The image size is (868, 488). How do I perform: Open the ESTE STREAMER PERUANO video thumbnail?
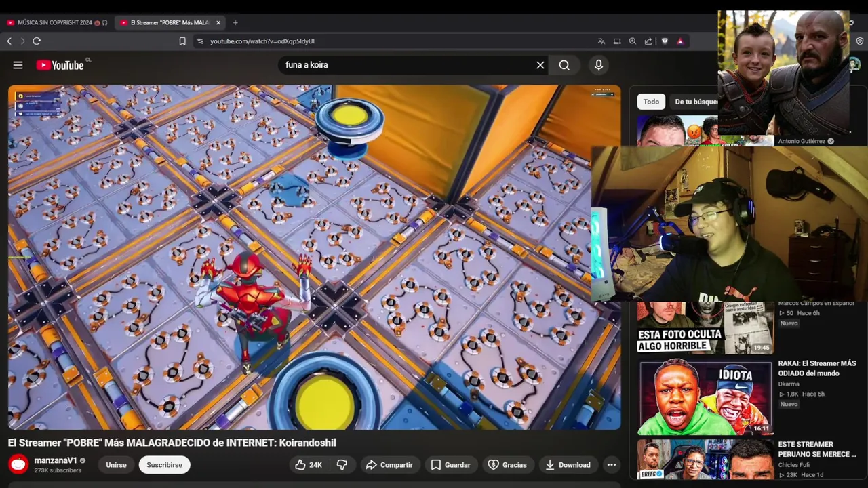tap(705, 460)
